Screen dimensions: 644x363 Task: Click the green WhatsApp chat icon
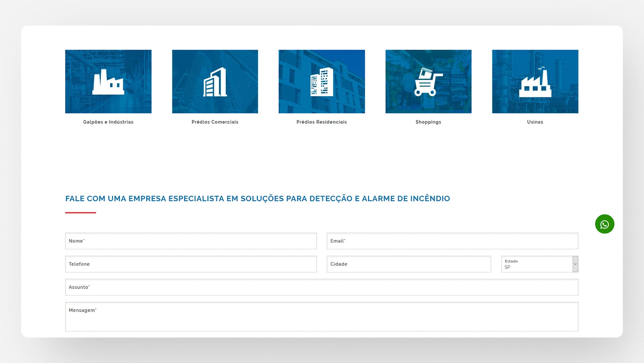click(604, 224)
